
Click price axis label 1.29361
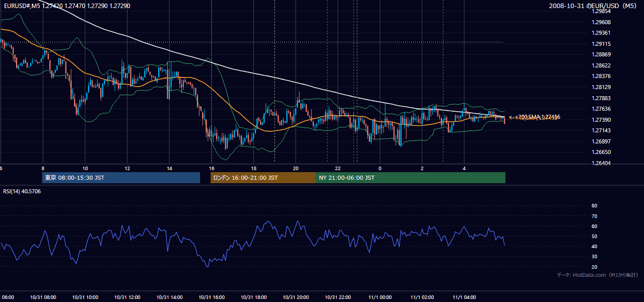[x=601, y=33]
